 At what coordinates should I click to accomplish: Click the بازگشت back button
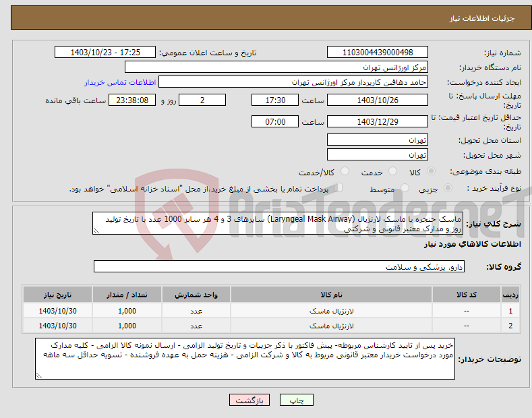[x=249, y=400]
